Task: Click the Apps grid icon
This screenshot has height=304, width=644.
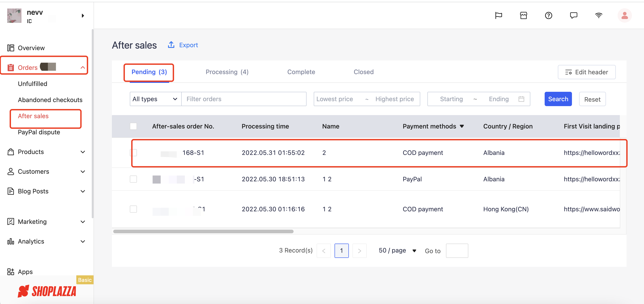Action: click(11, 272)
